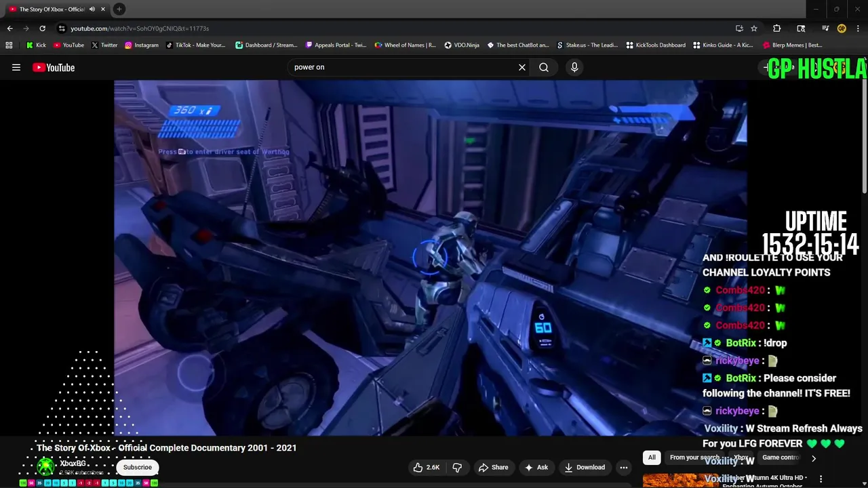Download the video
The height and width of the screenshot is (488, 868).
(x=585, y=467)
